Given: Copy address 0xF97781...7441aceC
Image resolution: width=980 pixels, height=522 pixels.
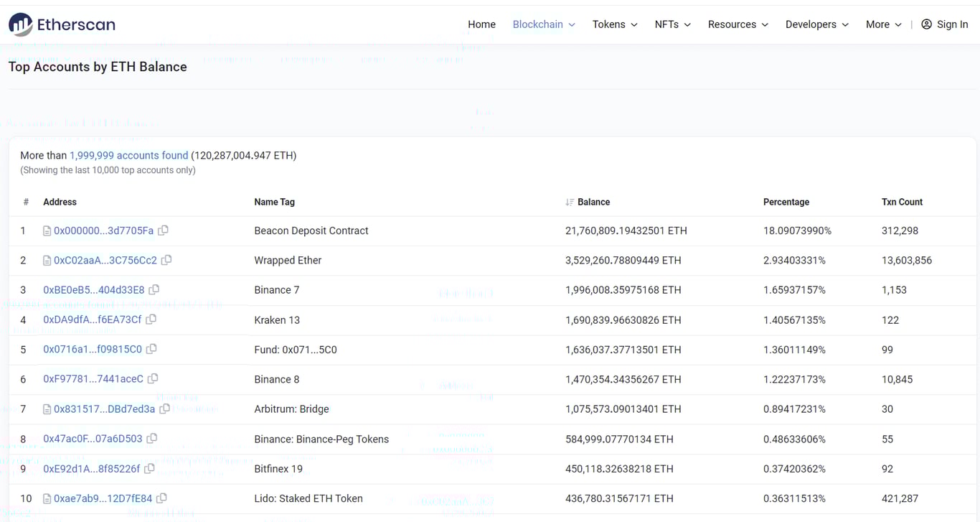Looking at the screenshot, I should (x=153, y=379).
